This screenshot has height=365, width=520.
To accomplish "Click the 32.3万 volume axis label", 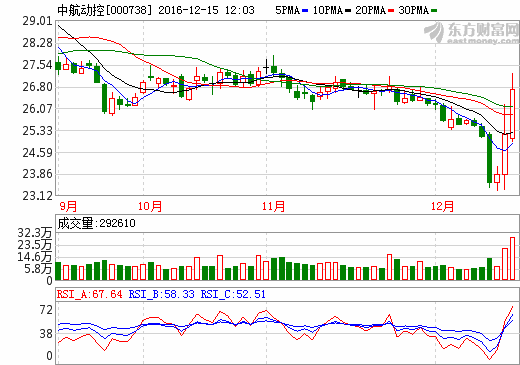I will pyautogui.click(x=35, y=233).
